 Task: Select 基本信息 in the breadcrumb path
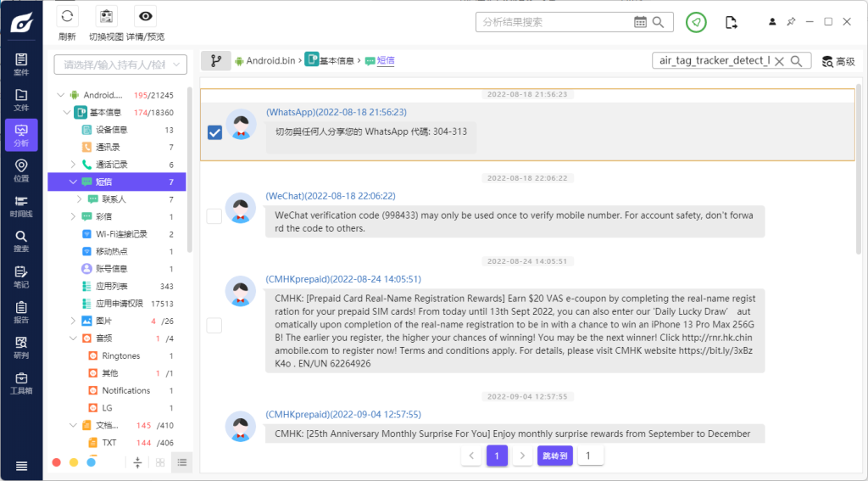coord(337,61)
